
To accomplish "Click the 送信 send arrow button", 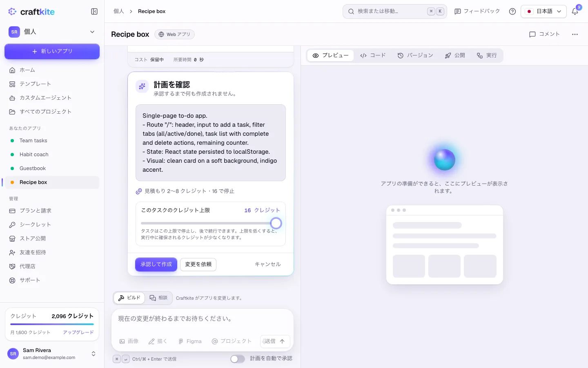I will (x=275, y=341).
